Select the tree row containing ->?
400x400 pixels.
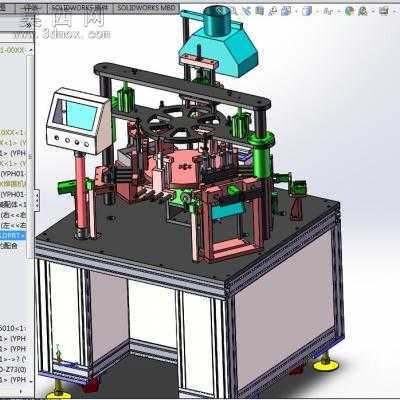click(x=13, y=359)
